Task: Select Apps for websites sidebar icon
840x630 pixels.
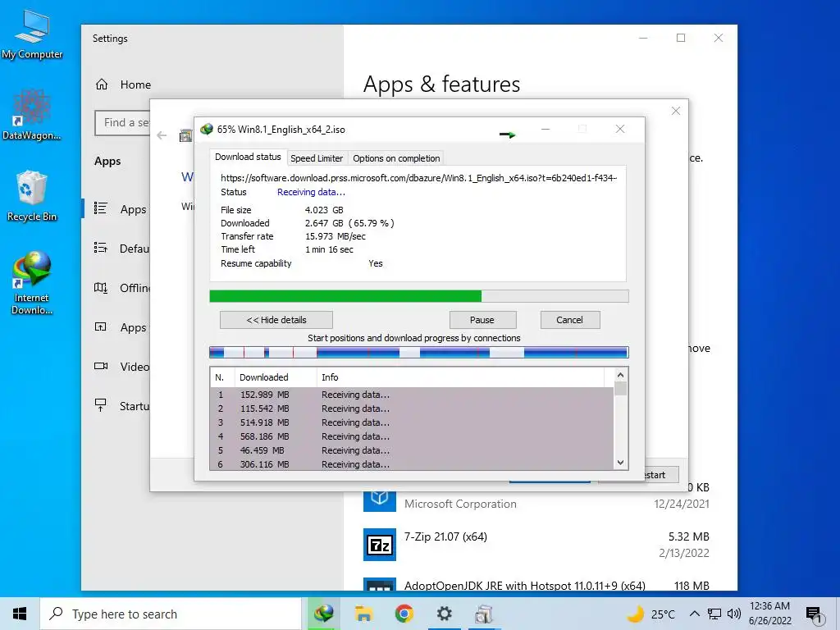Action: [100, 326]
